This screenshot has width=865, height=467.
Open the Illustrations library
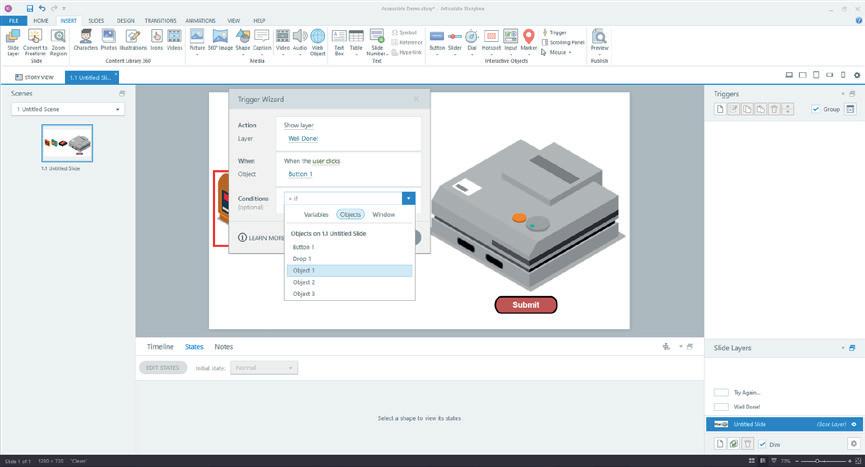click(x=133, y=40)
